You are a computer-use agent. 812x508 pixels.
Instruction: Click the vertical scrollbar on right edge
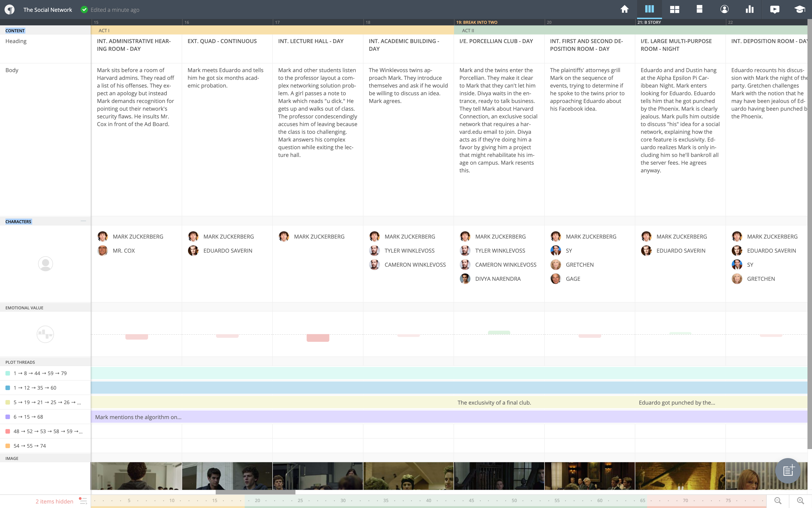click(809, 234)
